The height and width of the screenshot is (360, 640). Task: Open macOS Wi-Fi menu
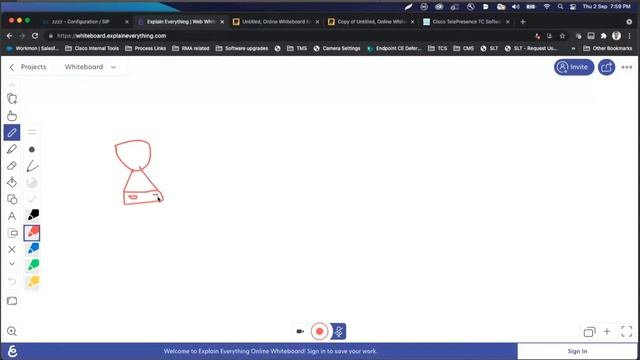coord(547,7)
